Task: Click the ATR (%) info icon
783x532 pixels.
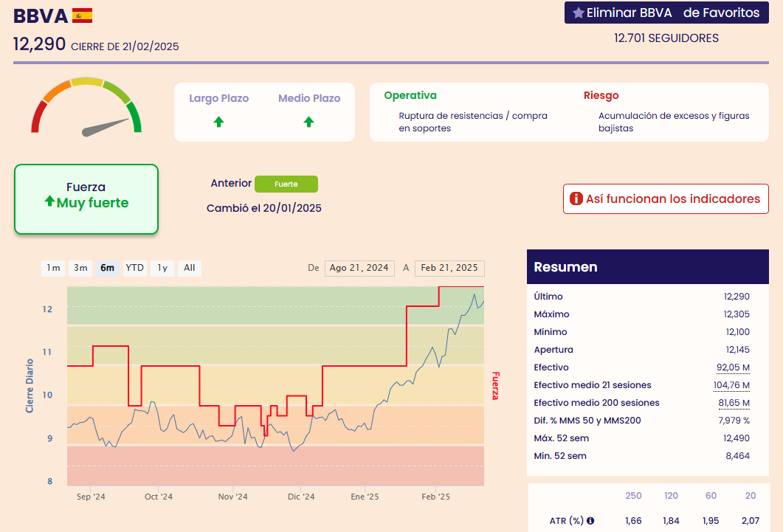Action: tap(590, 521)
